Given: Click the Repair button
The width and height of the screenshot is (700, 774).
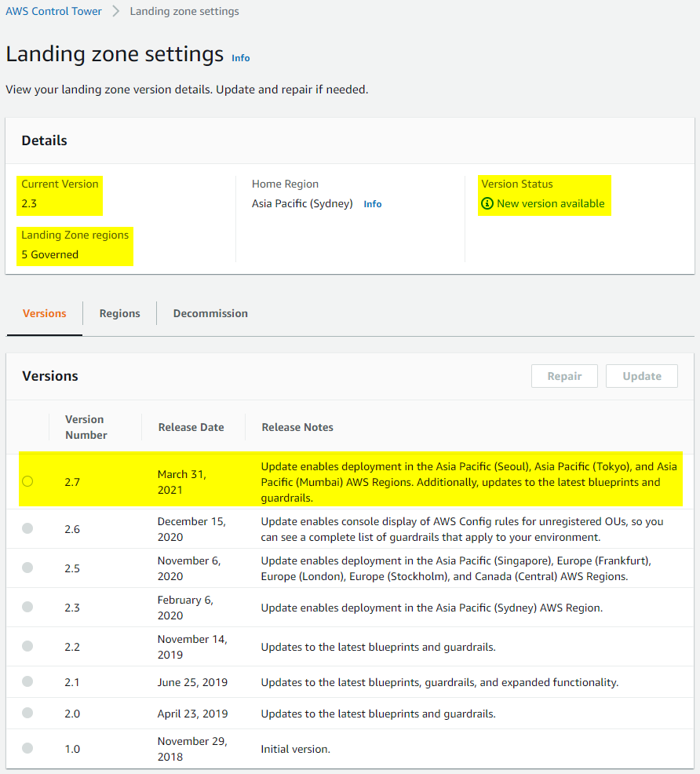Looking at the screenshot, I should tap(564, 376).
